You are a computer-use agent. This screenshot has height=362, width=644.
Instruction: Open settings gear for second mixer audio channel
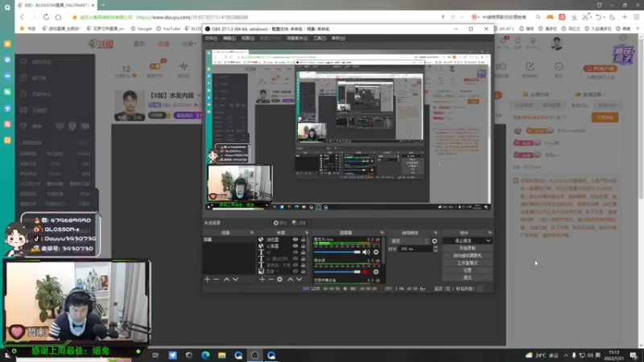pyautogui.click(x=376, y=272)
